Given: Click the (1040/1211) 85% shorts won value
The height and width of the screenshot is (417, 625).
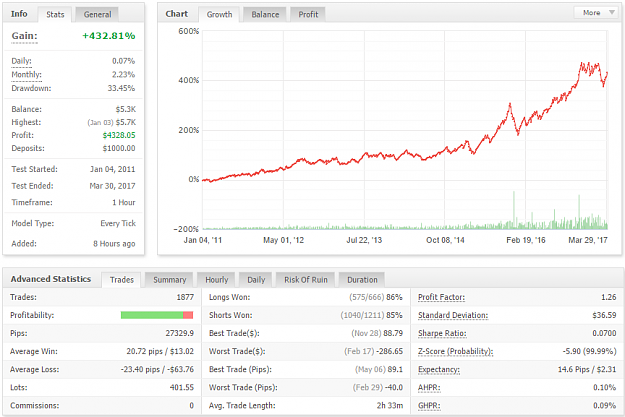Looking at the screenshot, I should click(371, 315).
